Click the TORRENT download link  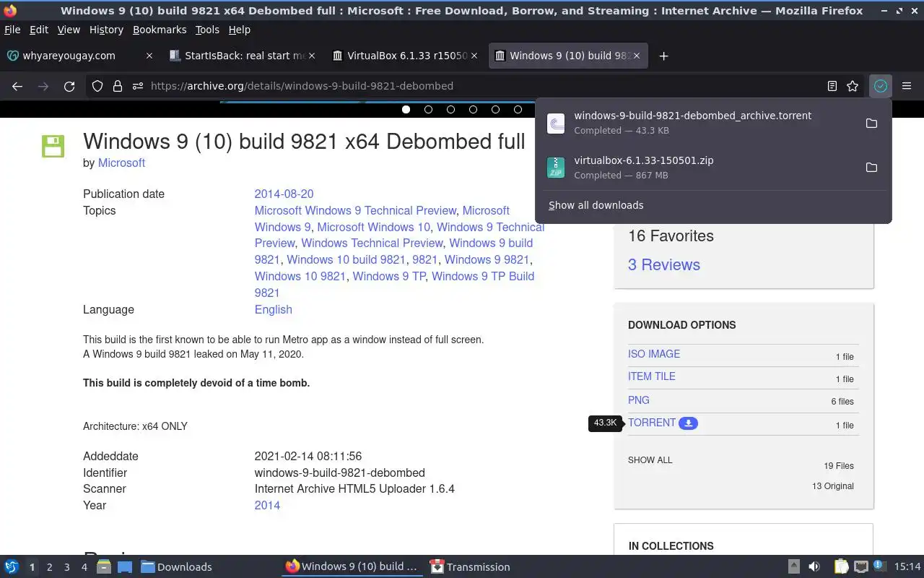point(652,423)
